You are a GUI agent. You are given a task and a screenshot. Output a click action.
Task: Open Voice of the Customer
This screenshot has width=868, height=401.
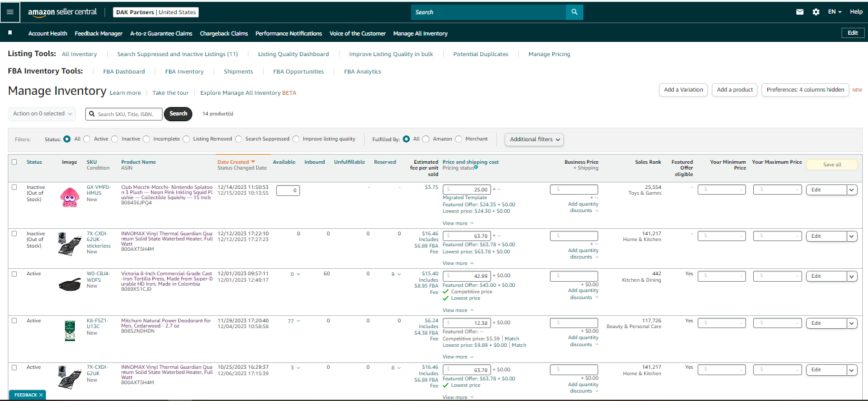pyautogui.click(x=358, y=34)
